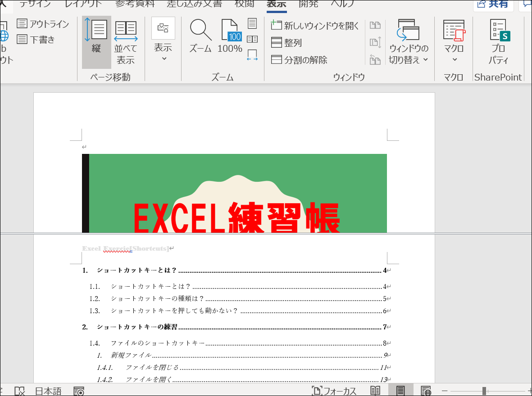Click the EXCEL練習帳 cover image
This screenshot has height=396, width=532.
(234, 193)
